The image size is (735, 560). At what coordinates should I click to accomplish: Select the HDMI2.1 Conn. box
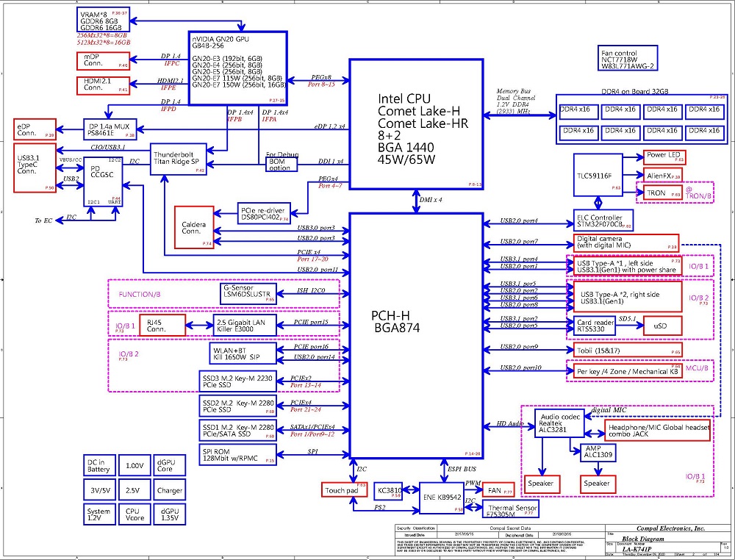click(x=103, y=85)
